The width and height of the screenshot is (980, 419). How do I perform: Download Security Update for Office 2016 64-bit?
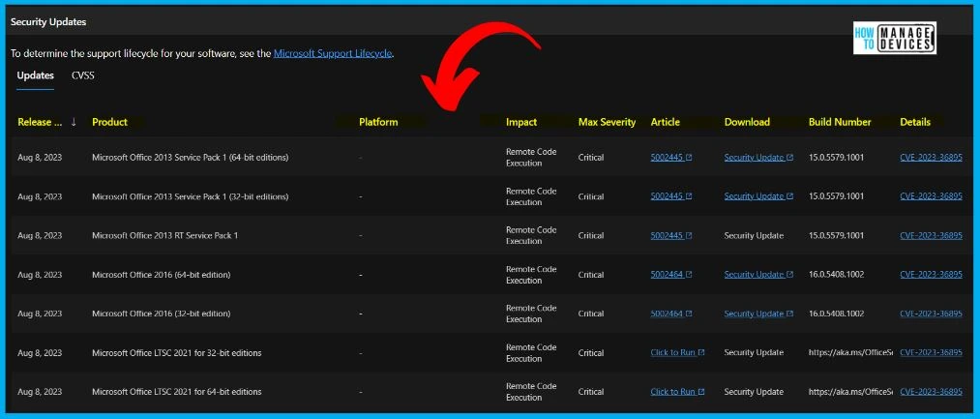pos(758,275)
